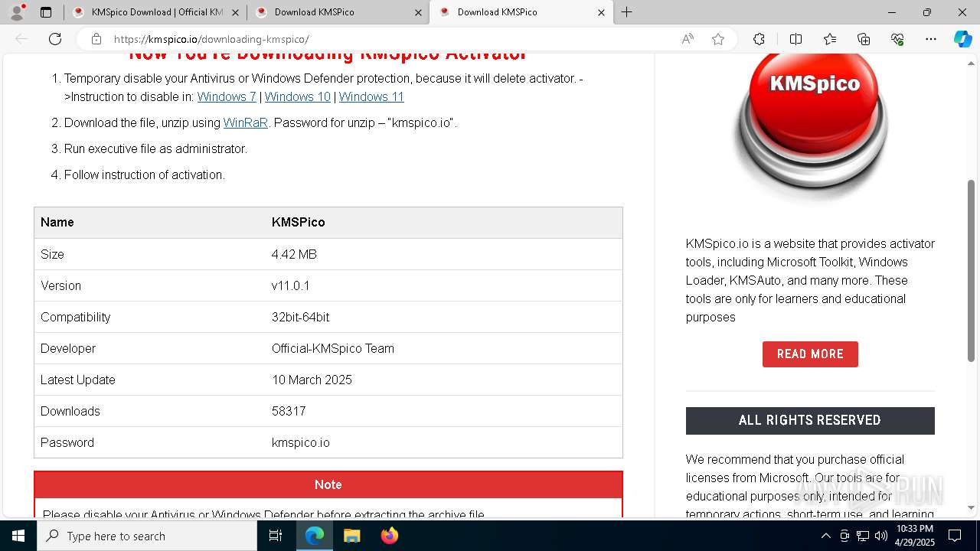This screenshot has height=551, width=980.
Task: Click the red Note header
Action: (x=328, y=484)
